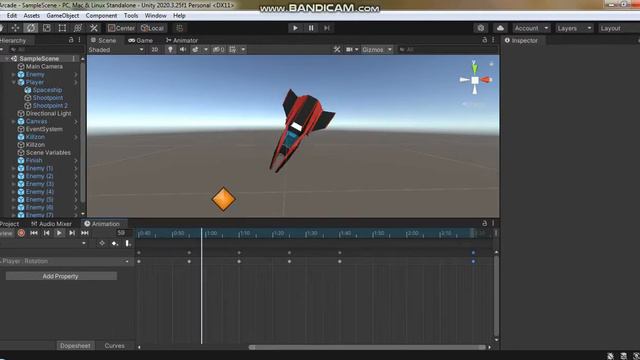Expand the Enemy (1) object in Hierarchy

[13, 169]
